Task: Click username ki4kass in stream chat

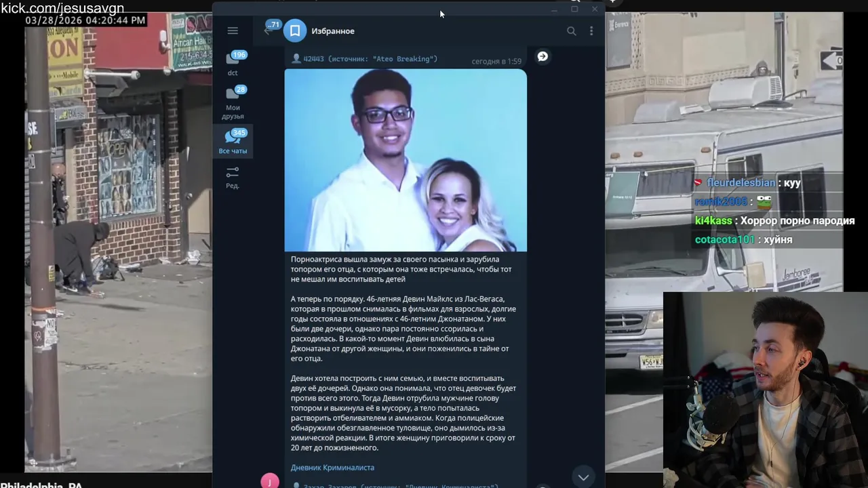Action: [x=713, y=220]
